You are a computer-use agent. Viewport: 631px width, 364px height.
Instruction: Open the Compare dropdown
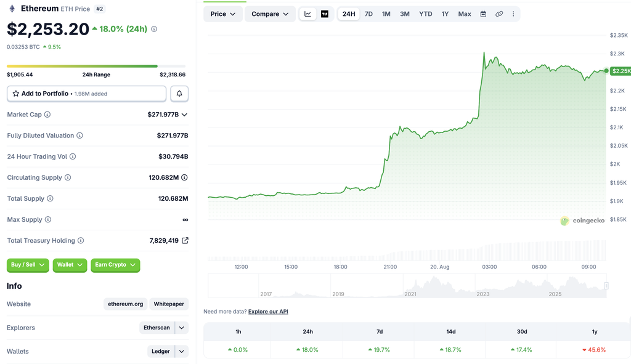[270, 14]
